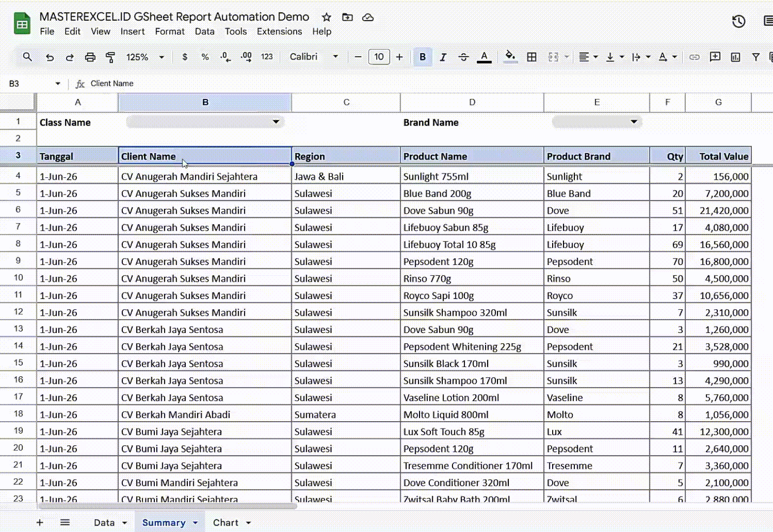The width and height of the screenshot is (773, 532).
Task: Add a new sheet with plus button
Action: click(40, 523)
